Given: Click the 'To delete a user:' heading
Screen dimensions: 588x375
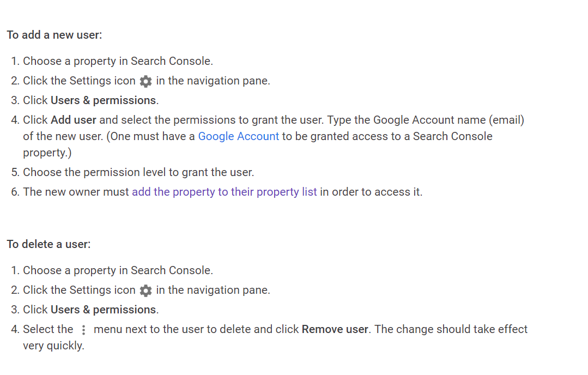Looking at the screenshot, I should point(49,244).
